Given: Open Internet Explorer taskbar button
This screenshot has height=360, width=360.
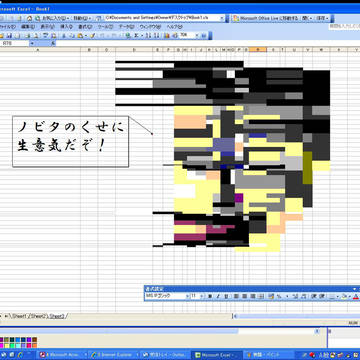Looking at the screenshot, I should 113,355.
